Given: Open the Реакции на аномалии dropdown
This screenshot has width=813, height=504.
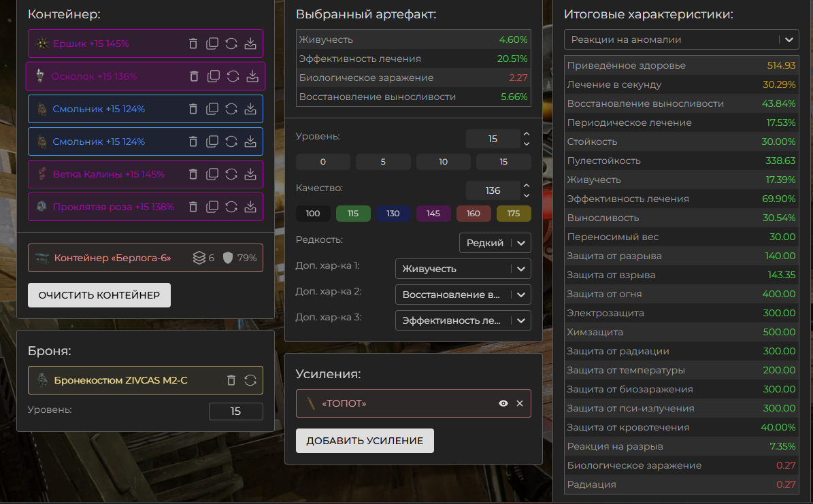Looking at the screenshot, I should (681, 39).
